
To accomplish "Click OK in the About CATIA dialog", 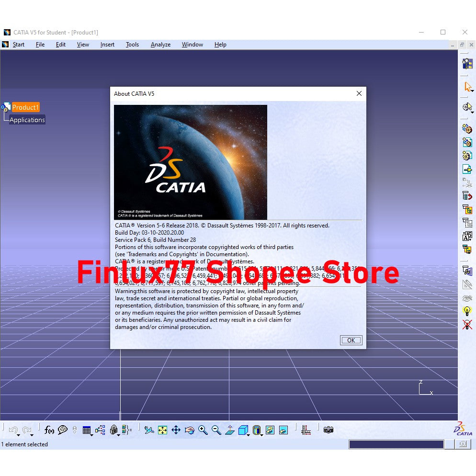I will coord(351,340).
